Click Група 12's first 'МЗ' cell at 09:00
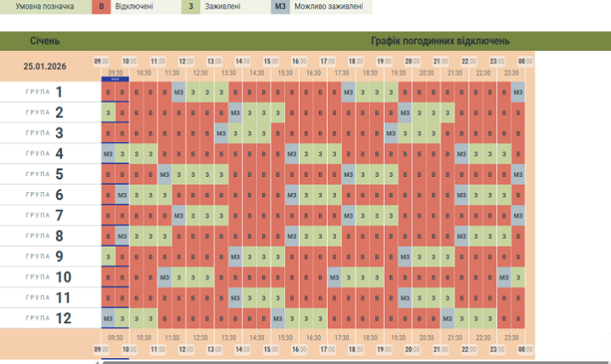 [x=108, y=318]
